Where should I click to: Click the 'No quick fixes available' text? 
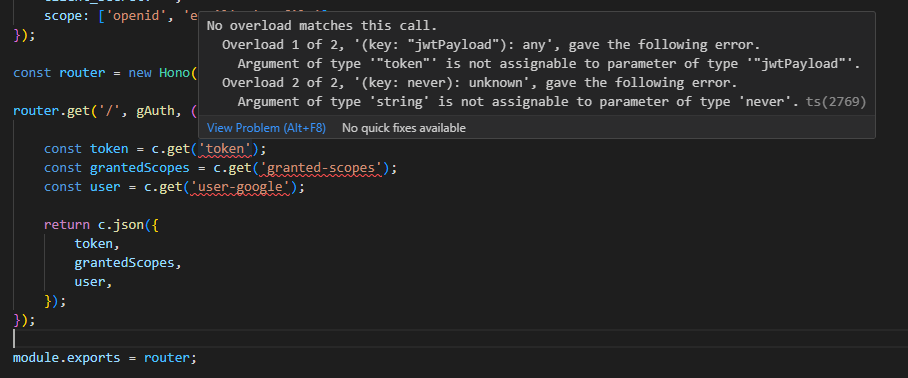click(x=404, y=128)
